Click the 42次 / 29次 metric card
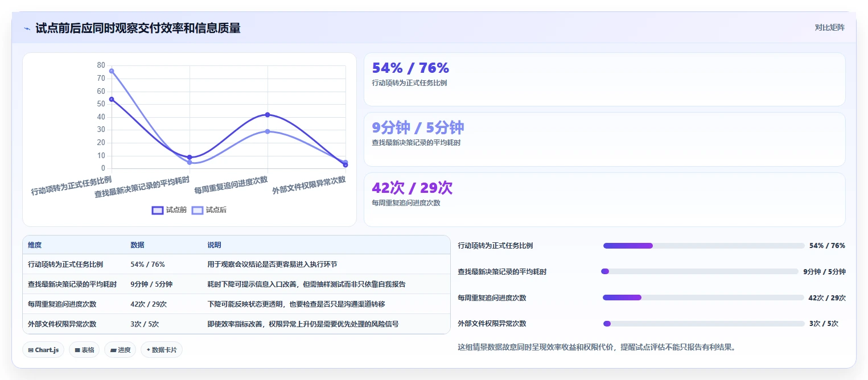 (x=604, y=200)
